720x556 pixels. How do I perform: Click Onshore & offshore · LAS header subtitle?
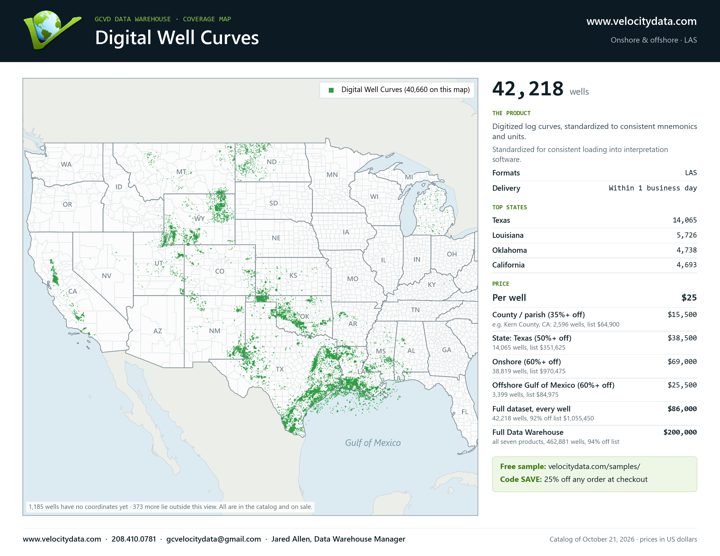pyautogui.click(x=653, y=40)
